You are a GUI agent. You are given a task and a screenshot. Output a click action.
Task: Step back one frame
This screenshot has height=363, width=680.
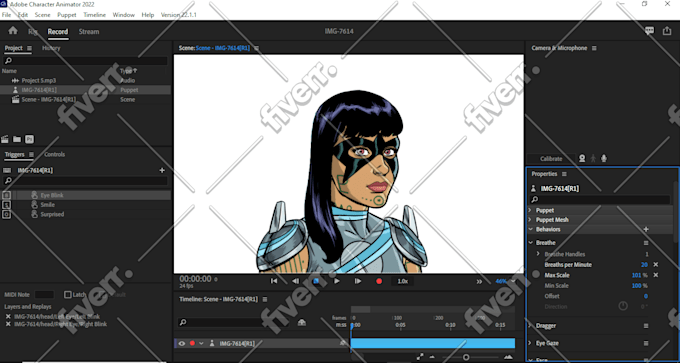pos(295,281)
